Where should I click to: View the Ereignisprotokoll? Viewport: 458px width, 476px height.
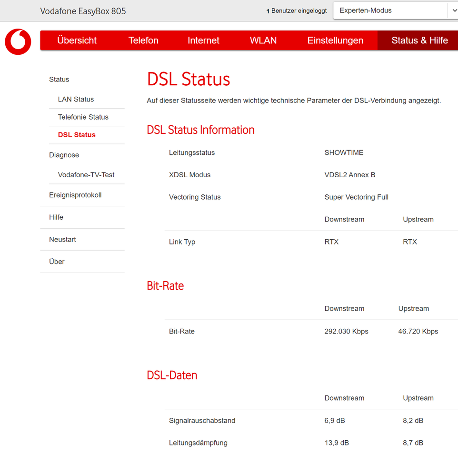pos(75,195)
